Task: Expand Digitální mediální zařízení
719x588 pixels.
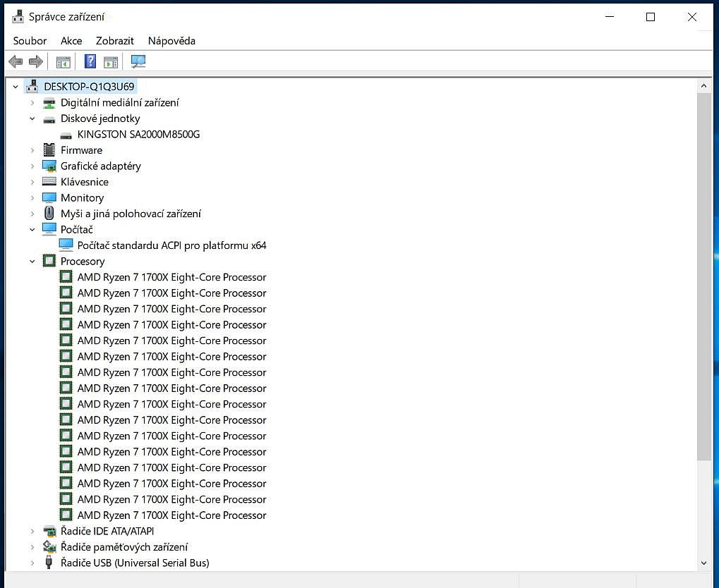Action: click(x=32, y=103)
